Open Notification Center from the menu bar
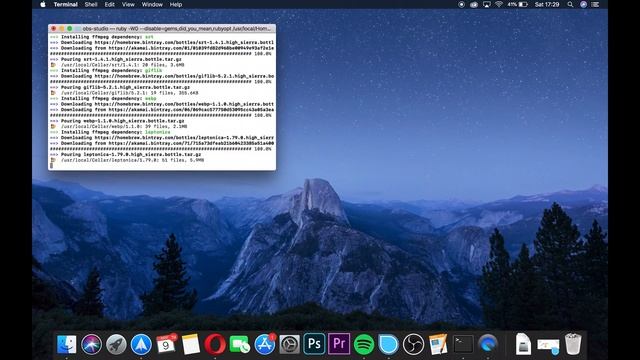The width and height of the screenshot is (640, 360). pos(595,4)
